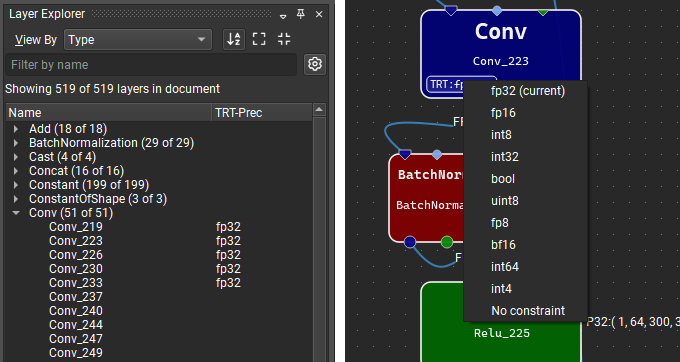Click the TRT:fp32 badge on Conv node
Image resolution: width=680 pixels, height=362 pixels.
point(445,85)
